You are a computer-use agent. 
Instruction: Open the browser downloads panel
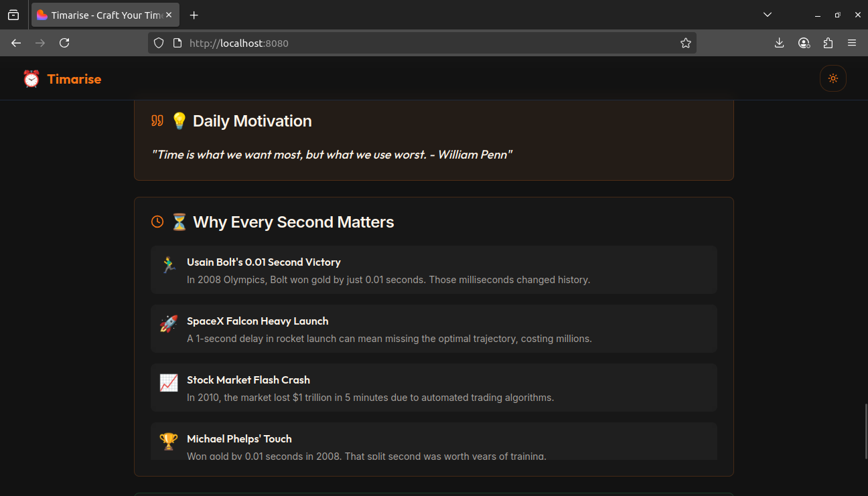pos(779,43)
